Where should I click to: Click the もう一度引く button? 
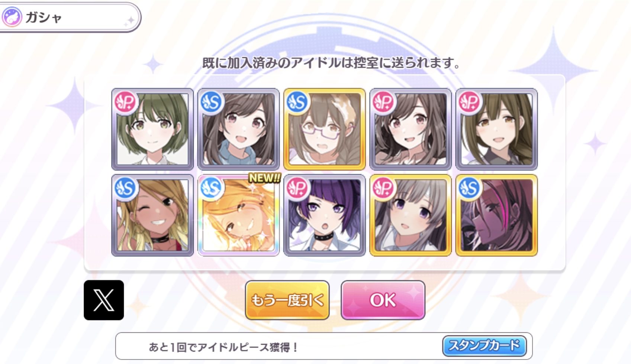click(x=287, y=300)
